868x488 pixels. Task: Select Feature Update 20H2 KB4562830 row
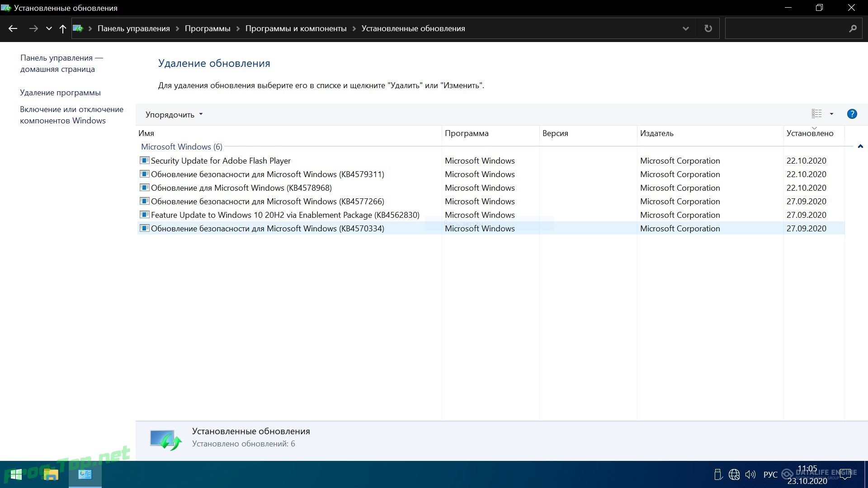tap(491, 215)
